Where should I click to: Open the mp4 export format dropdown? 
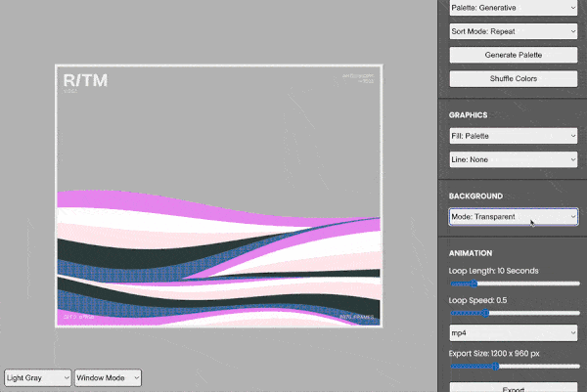pyautogui.click(x=514, y=334)
